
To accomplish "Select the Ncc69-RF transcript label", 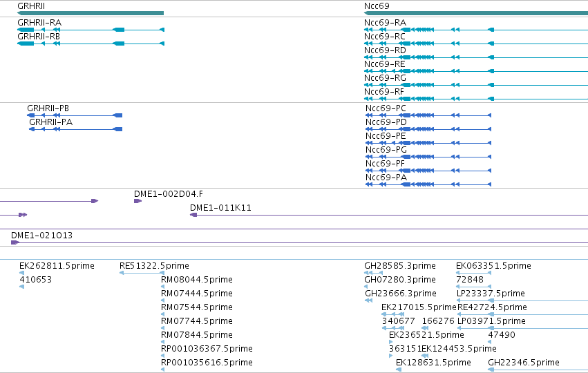I will 384,92.
